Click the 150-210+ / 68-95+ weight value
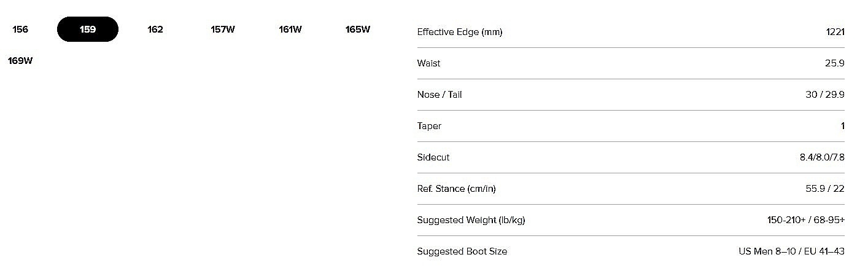868x276 pixels. 805,220
